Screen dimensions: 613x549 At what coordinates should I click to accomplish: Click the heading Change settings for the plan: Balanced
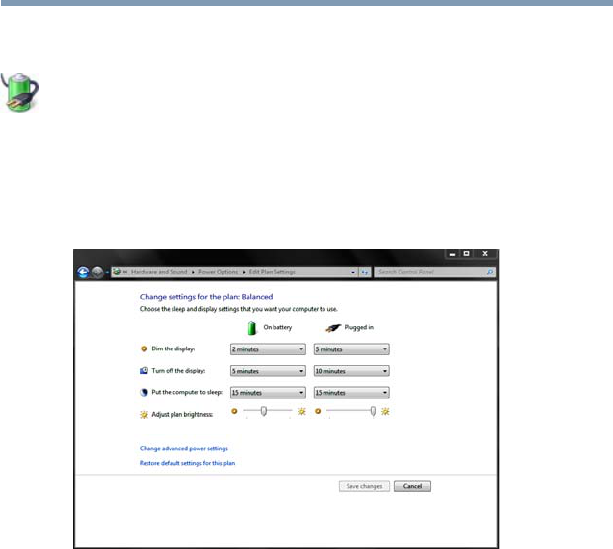tap(206, 297)
